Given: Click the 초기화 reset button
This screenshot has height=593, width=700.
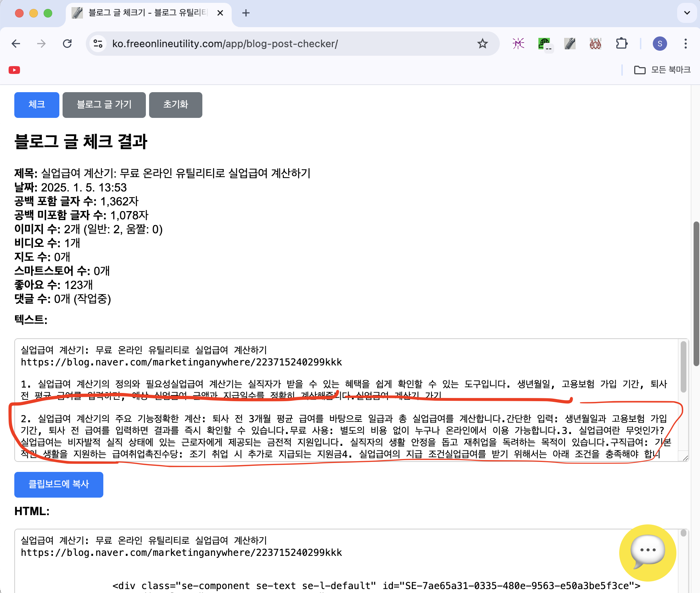Looking at the screenshot, I should [x=176, y=105].
